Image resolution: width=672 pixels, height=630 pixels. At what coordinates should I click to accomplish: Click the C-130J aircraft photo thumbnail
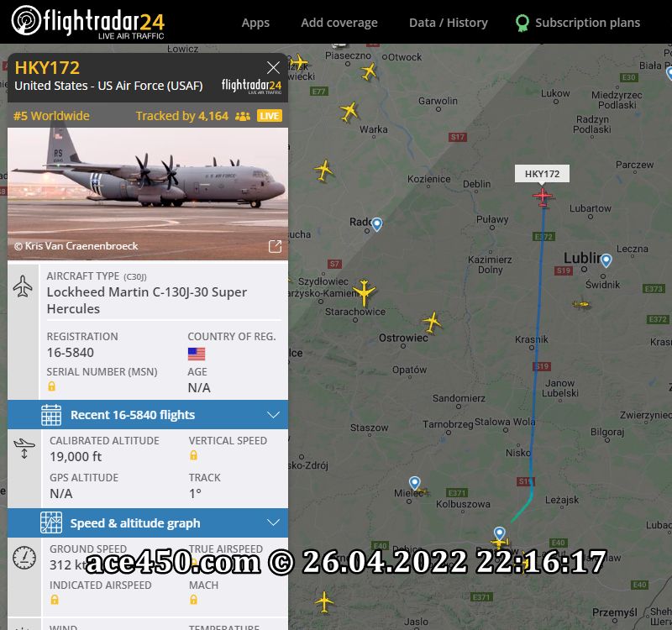click(148, 194)
